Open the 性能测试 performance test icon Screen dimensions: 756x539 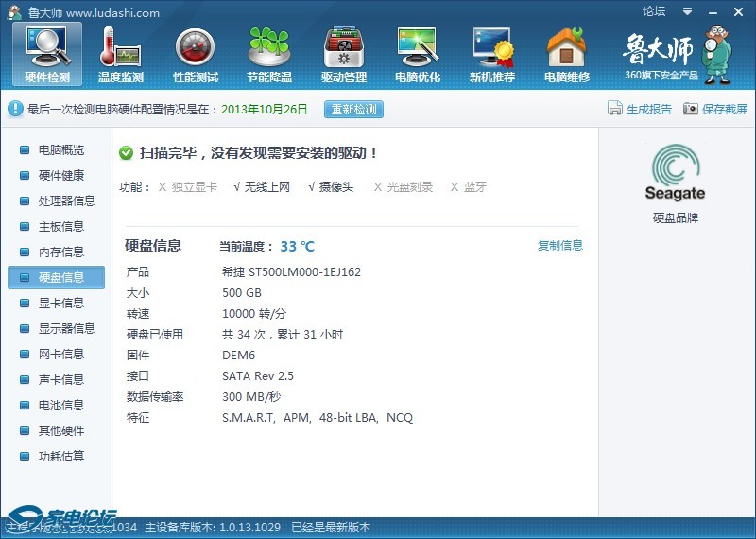pyautogui.click(x=196, y=54)
